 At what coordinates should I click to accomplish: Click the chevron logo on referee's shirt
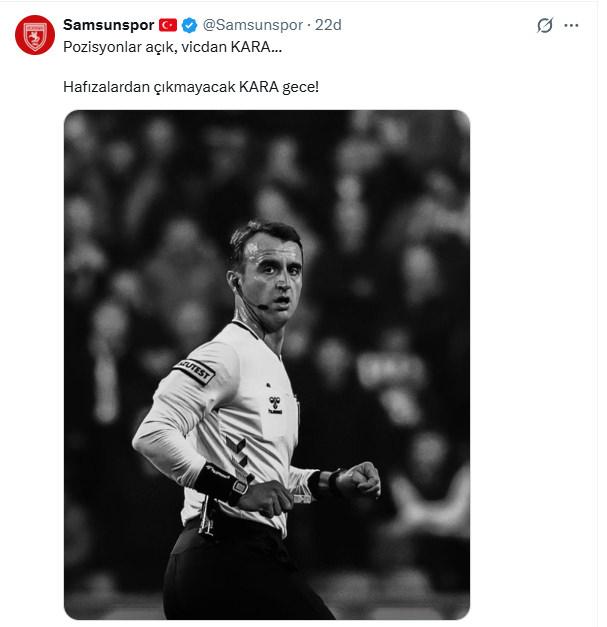click(240, 452)
